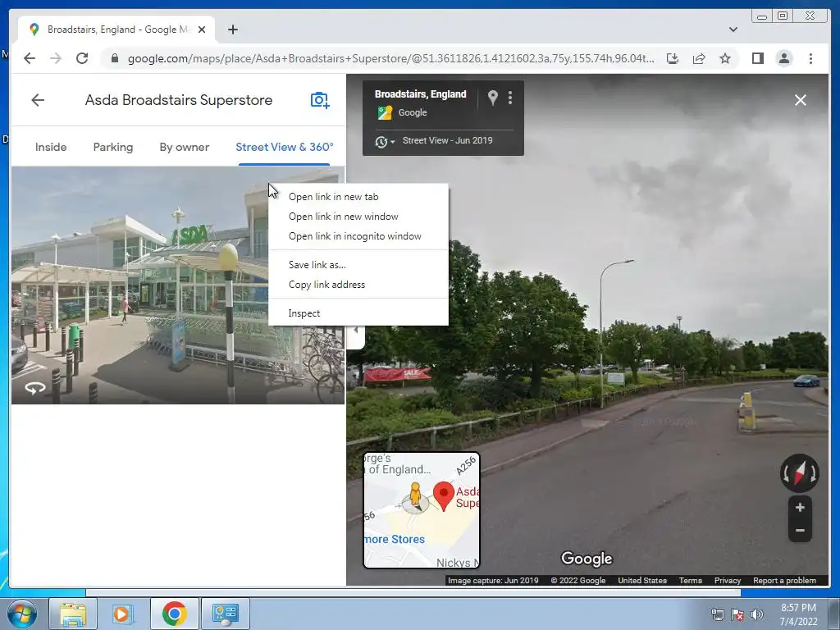This screenshot has height=630, width=840.
Task: Choose Save link as...
Action: [x=358, y=265]
